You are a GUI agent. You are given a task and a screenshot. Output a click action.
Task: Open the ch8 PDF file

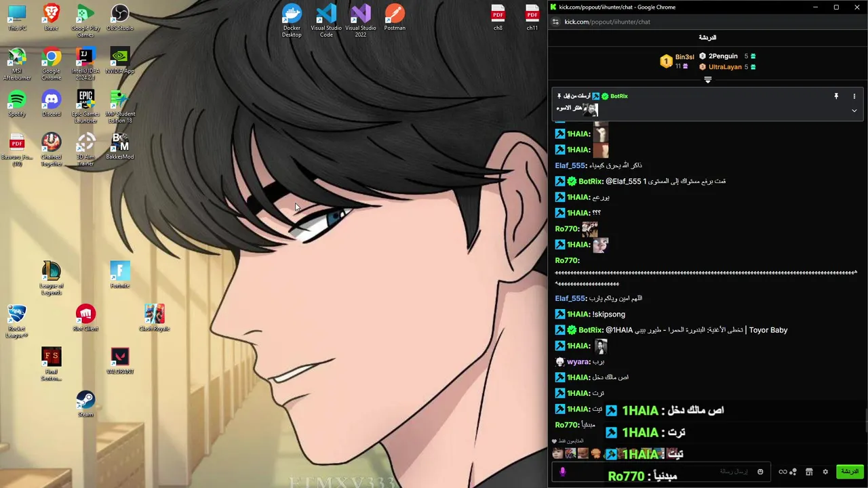point(498,18)
